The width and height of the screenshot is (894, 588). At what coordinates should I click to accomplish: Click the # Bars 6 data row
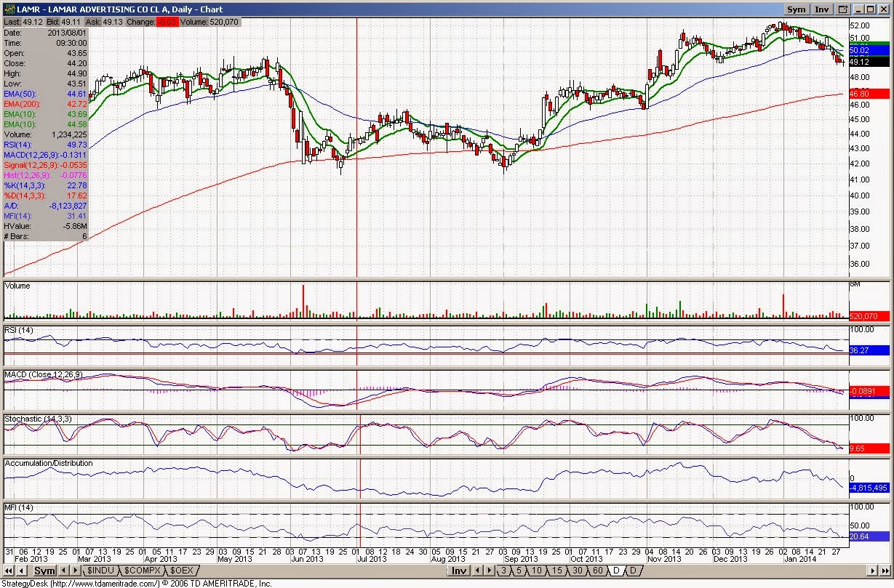tap(46, 236)
